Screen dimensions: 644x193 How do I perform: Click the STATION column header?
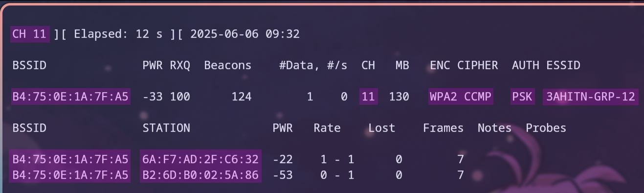pyautogui.click(x=166, y=128)
